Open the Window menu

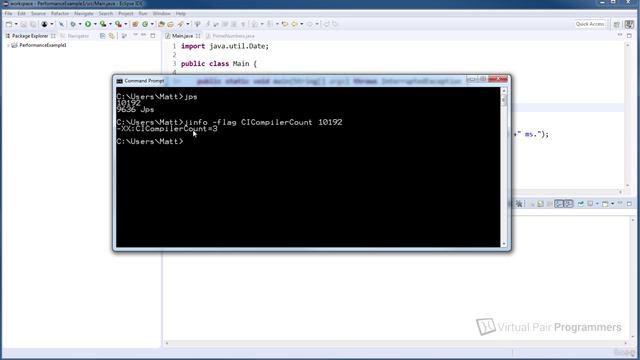[162, 13]
